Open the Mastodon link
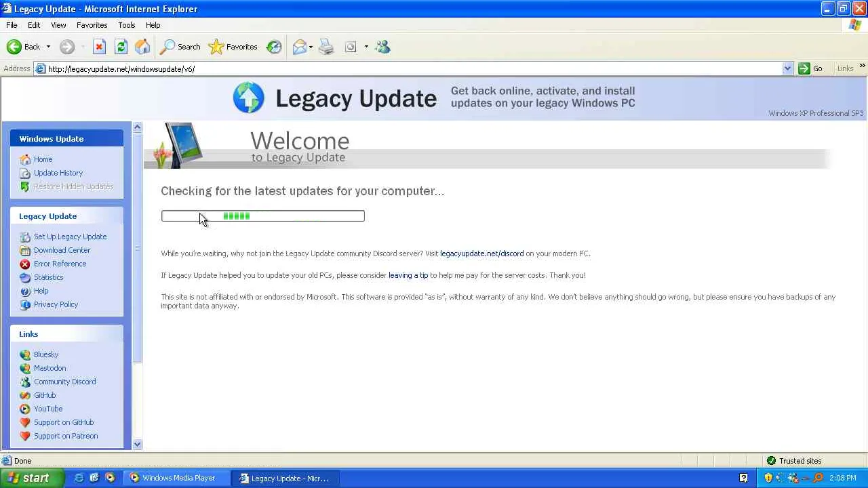868x488 pixels. [x=50, y=368]
